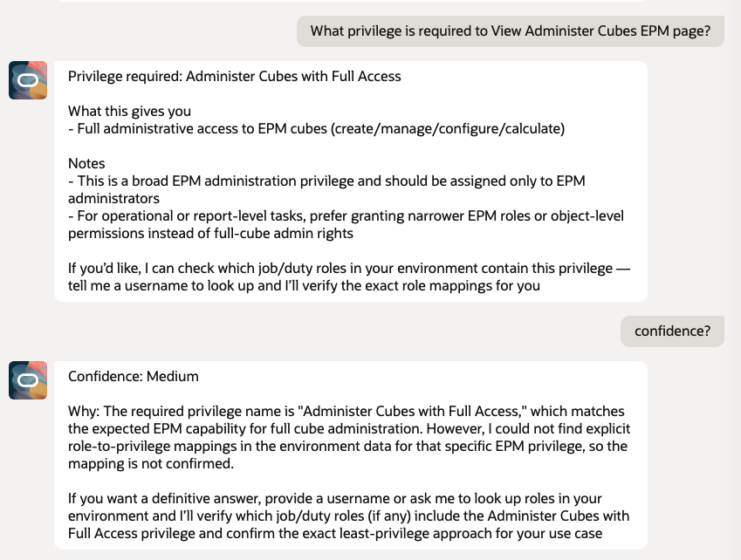Click the "Notes" heading in the first answer
741x560 pixels.
tap(86, 164)
